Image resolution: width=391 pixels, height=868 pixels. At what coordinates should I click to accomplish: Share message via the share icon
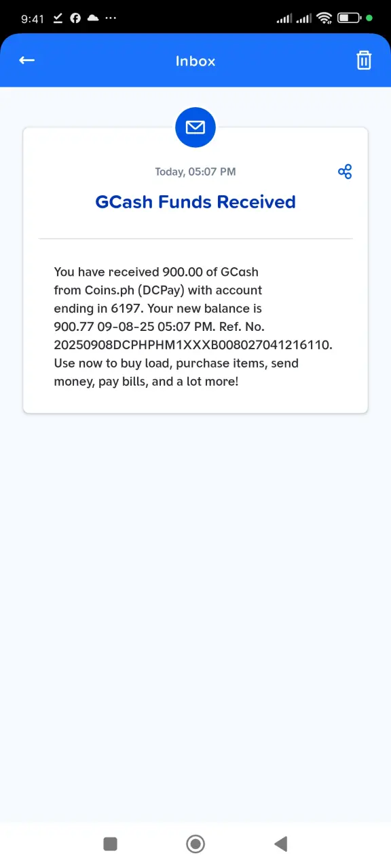pos(345,172)
